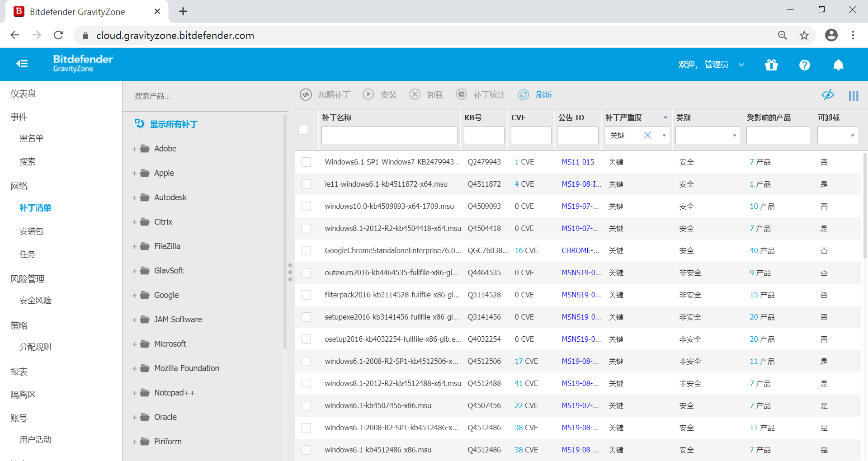Tick the select-all header checkbox
Image resolution: width=868 pixels, height=461 pixels.
click(x=303, y=130)
